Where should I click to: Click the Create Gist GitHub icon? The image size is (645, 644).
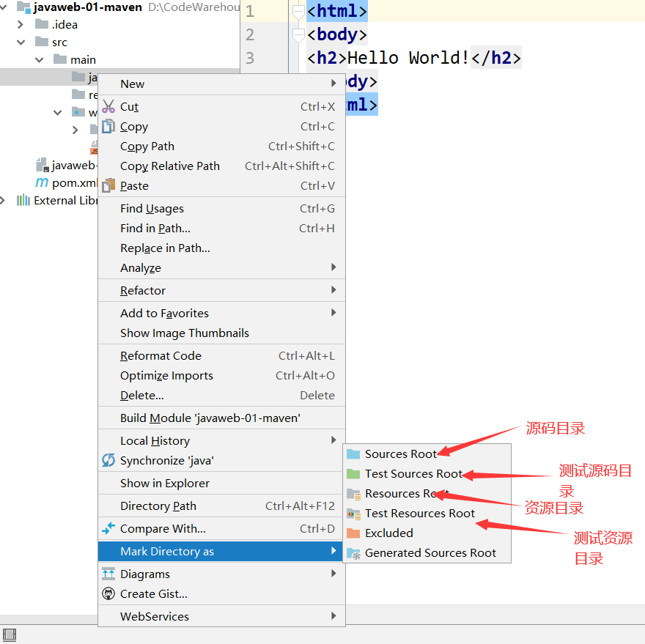[108, 594]
